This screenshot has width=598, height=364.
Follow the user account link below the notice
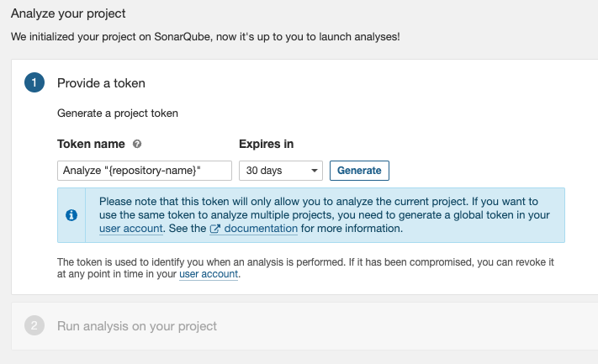coord(209,274)
